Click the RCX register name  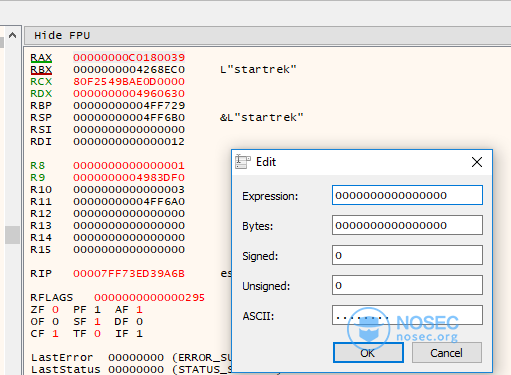pos(41,82)
